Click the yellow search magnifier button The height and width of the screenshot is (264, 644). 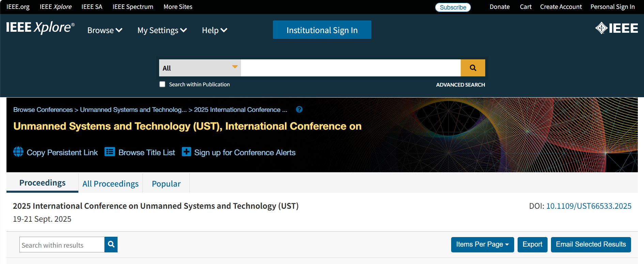(x=473, y=68)
